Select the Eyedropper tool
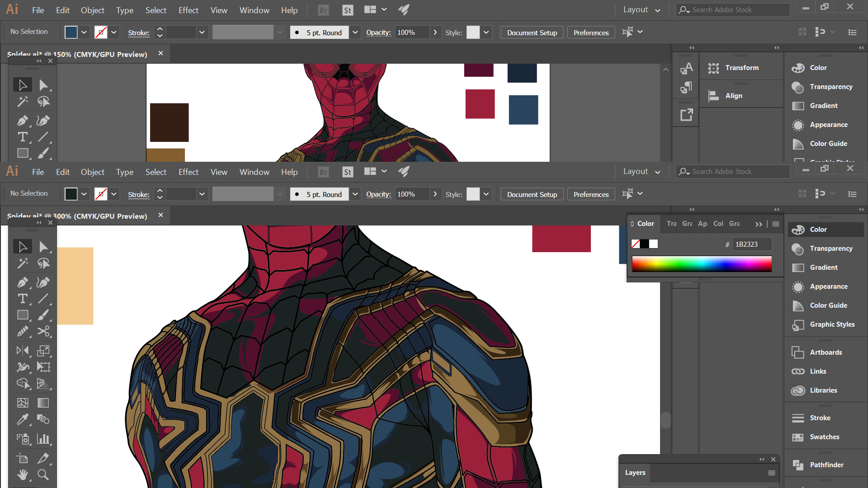The height and width of the screenshot is (488, 868). [23, 419]
